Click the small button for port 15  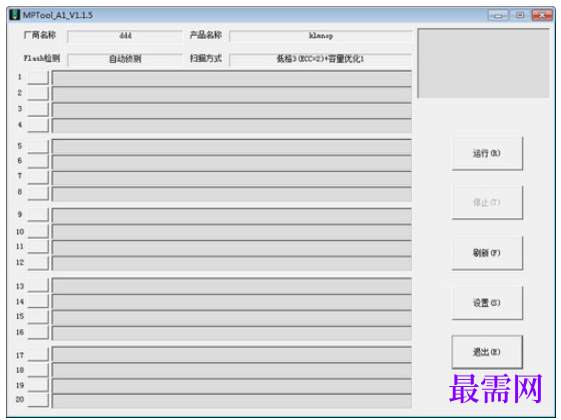38,317
